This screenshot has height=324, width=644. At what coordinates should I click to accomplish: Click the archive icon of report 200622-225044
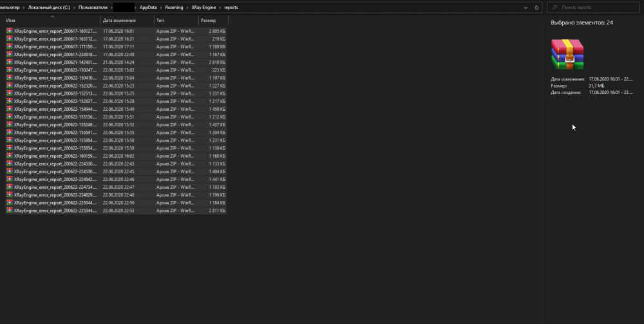click(10, 202)
